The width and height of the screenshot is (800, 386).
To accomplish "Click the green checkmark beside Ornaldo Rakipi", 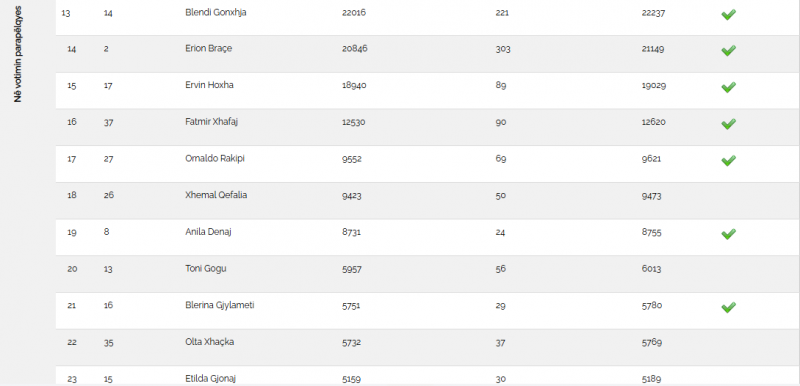I will tap(728, 161).
